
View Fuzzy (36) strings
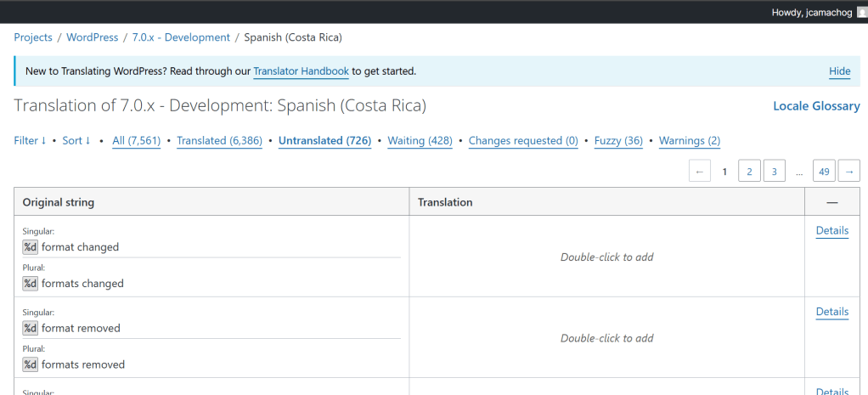click(x=617, y=141)
